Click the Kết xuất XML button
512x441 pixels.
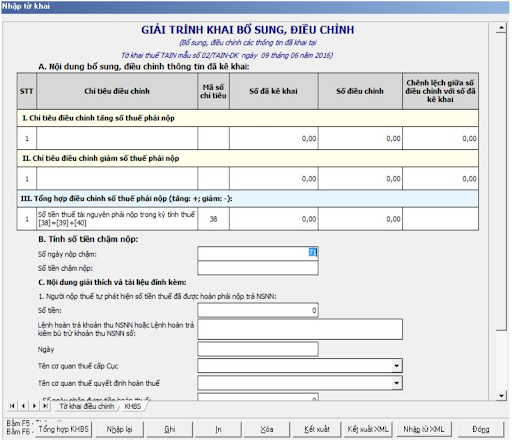[x=368, y=429]
